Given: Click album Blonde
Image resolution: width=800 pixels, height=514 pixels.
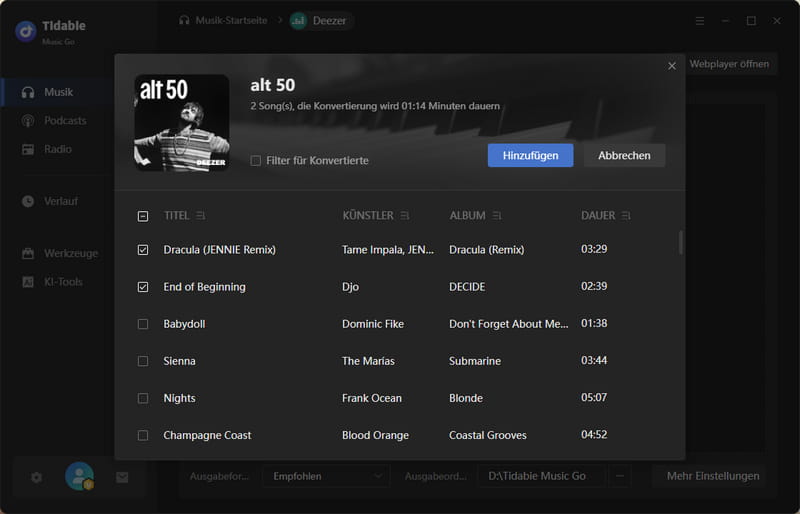Looking at the screenshot, I should pos(465,398).
